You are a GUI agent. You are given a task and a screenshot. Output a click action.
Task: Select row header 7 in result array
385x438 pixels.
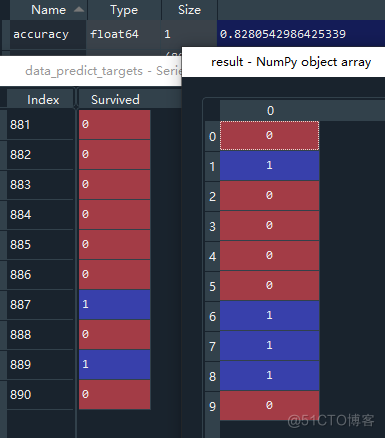pos(212,346)
